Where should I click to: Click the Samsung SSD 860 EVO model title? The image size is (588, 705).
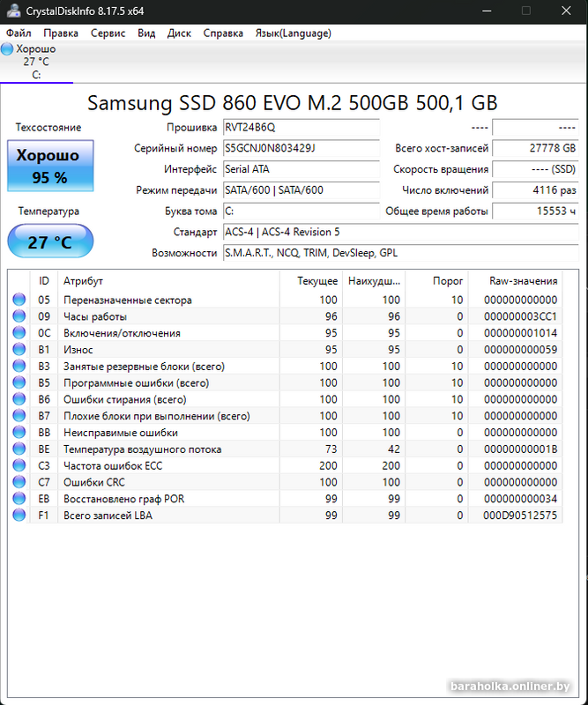(x=293, y=103)
